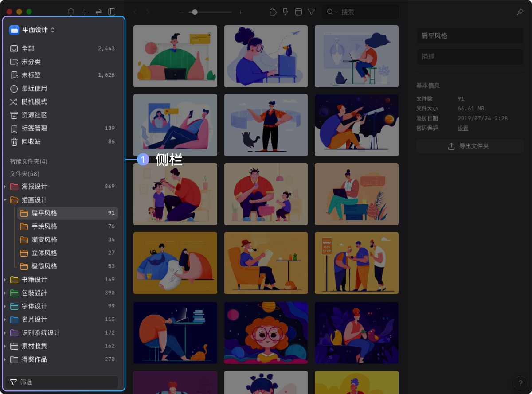Click the shuffle icon for 随机模式

coord(14,101)
